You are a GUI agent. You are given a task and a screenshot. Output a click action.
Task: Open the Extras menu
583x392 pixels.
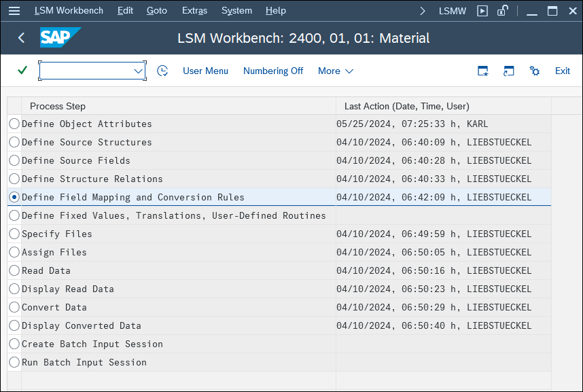(194, 11)
